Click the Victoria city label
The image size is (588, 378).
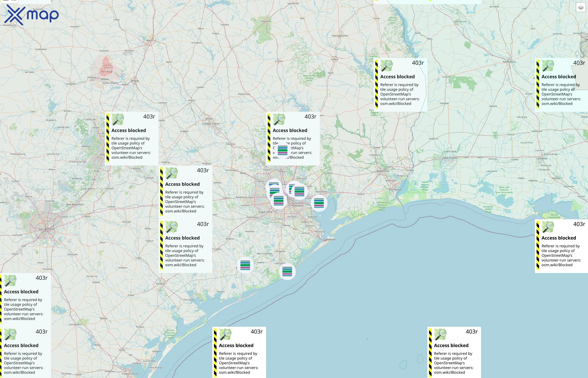(x=160, y=283)
